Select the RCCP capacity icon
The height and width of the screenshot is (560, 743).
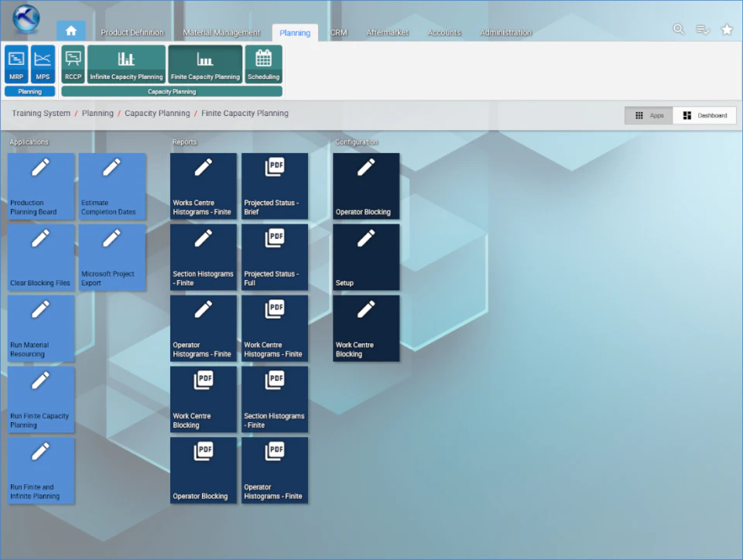tap(73, 64)
